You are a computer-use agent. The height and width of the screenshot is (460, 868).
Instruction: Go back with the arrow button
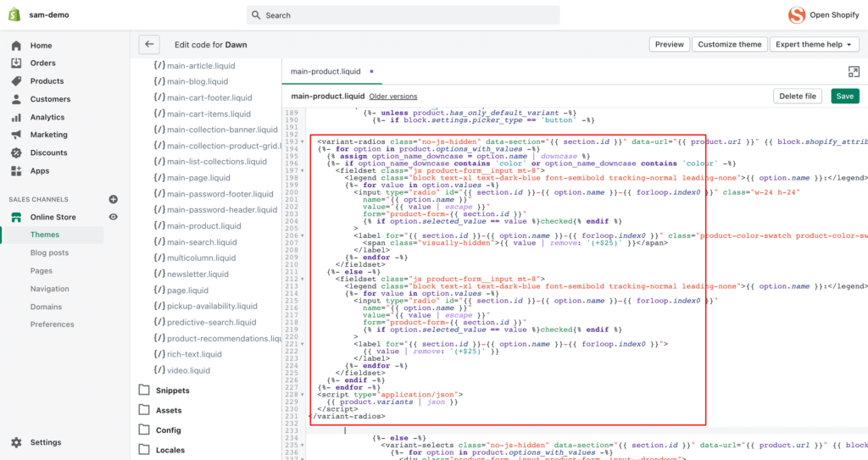[149, 44]
